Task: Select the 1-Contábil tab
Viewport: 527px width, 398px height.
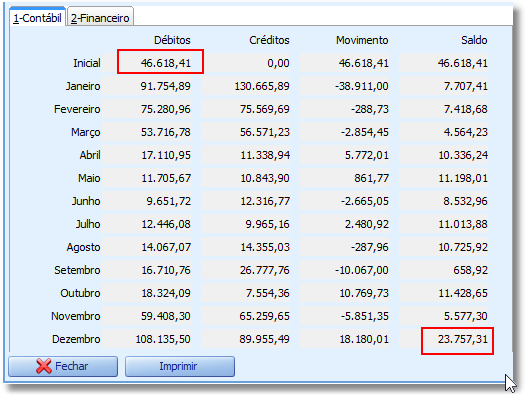Action: click(37, 17)
